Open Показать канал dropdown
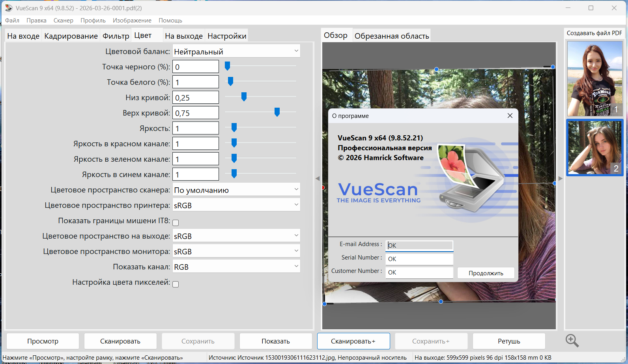Viewport: 628px width, 364px height. 236,267
